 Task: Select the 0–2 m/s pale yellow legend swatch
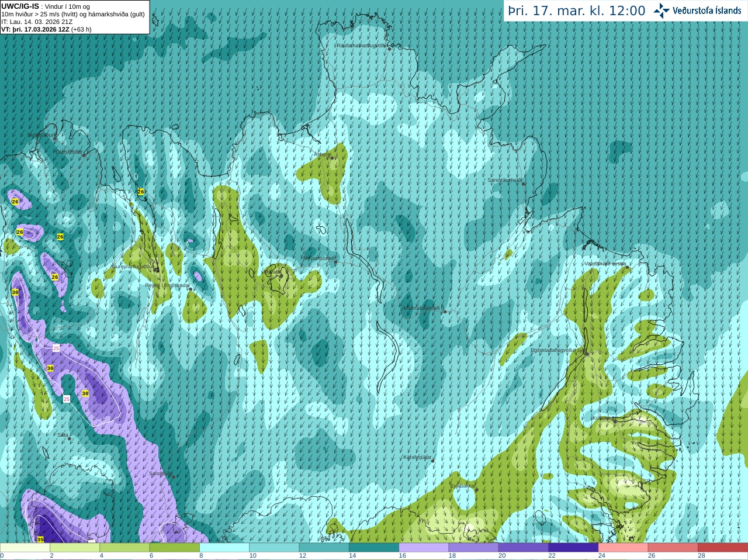(x=25, y=548)
